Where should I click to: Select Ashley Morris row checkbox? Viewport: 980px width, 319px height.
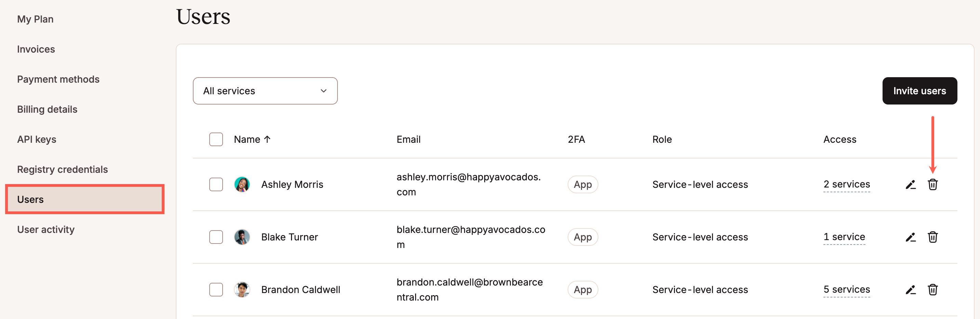click(216, 184)
